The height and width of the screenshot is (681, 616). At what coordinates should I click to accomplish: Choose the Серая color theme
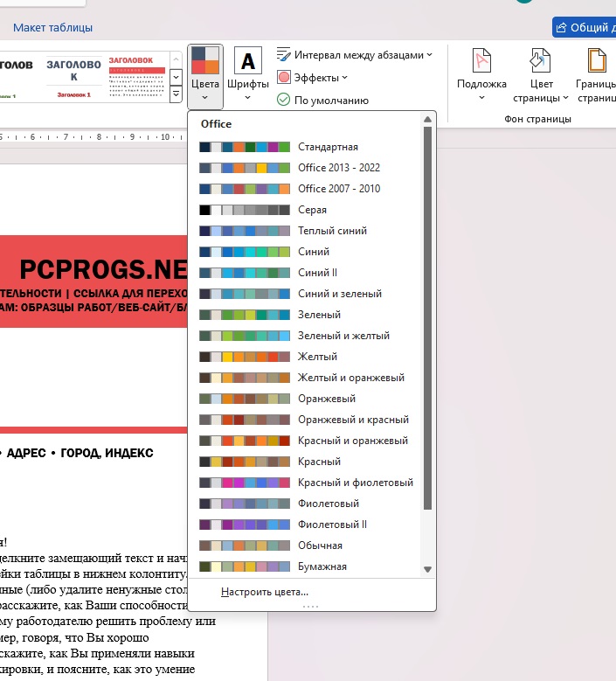[x=304, y=210]
